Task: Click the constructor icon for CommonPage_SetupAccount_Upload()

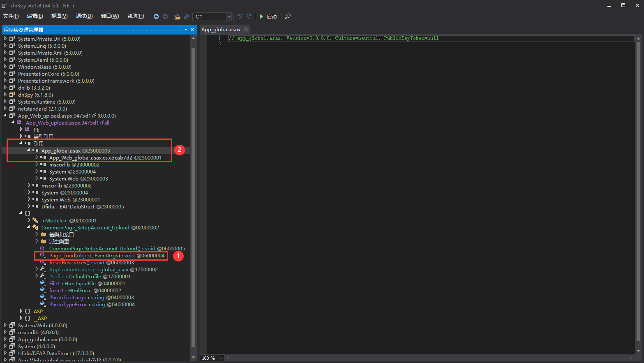Action: coord(42,248)
